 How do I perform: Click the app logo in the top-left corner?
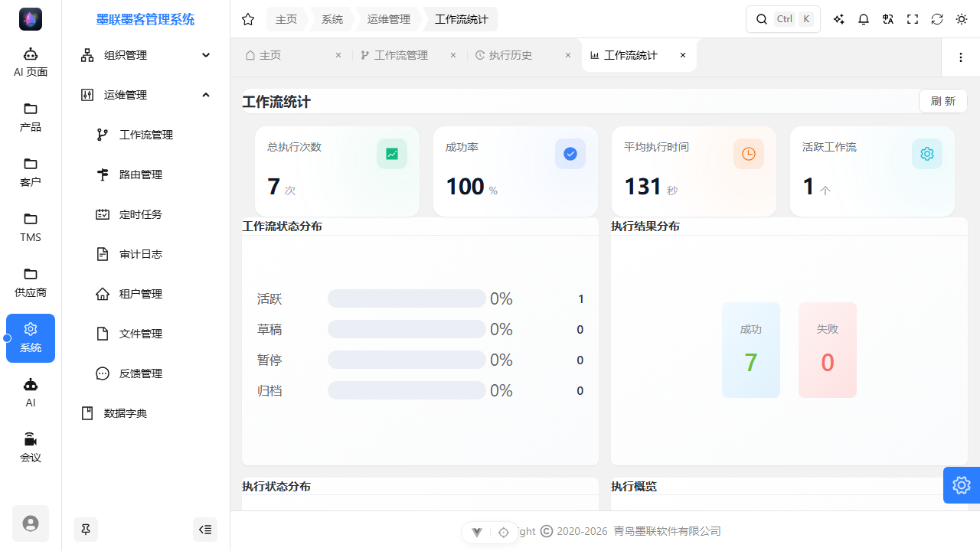31,19
